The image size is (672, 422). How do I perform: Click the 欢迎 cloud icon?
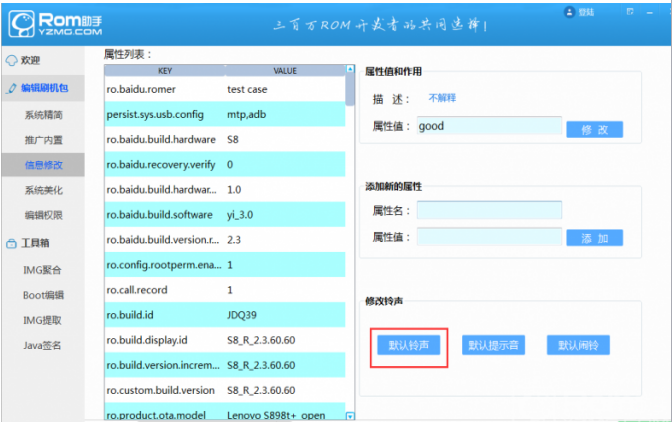(12, 60)
